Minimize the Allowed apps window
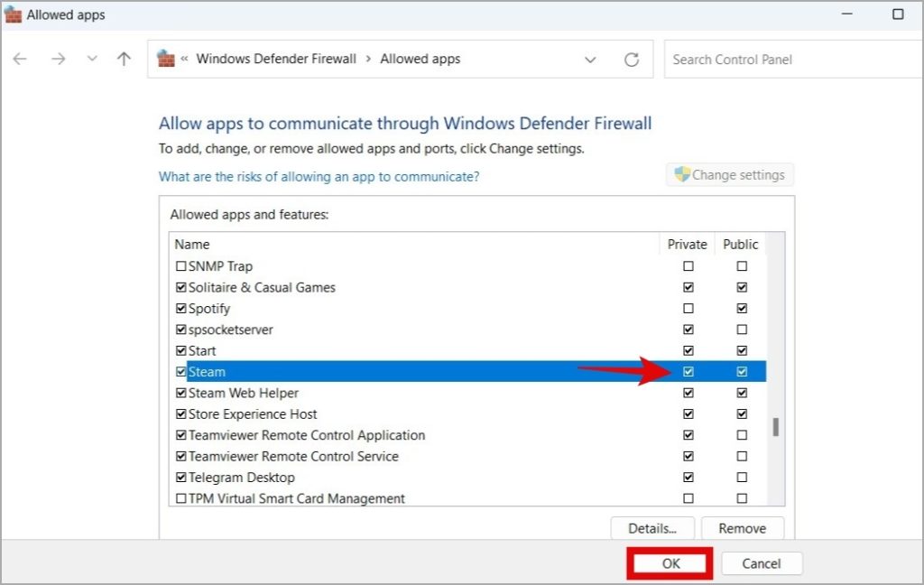 point(846,14)
